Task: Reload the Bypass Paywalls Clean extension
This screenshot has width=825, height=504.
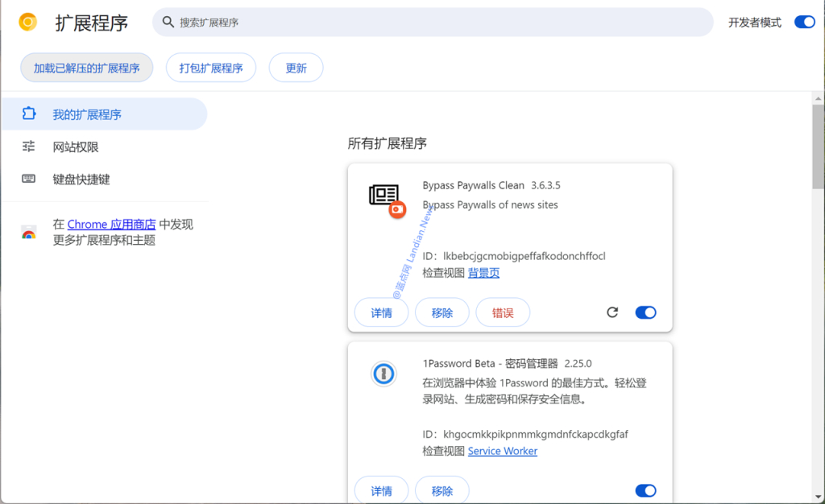Action: tap(612, 312)
